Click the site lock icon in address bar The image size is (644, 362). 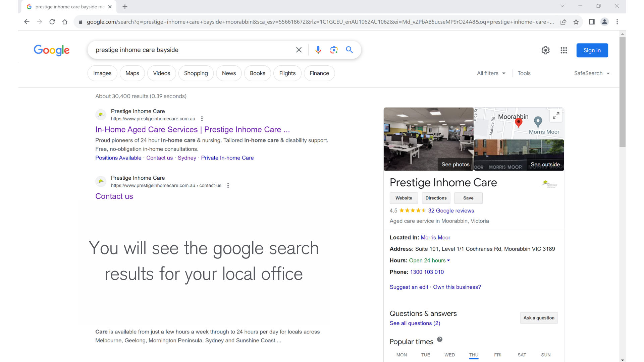(x=80, y=22)
